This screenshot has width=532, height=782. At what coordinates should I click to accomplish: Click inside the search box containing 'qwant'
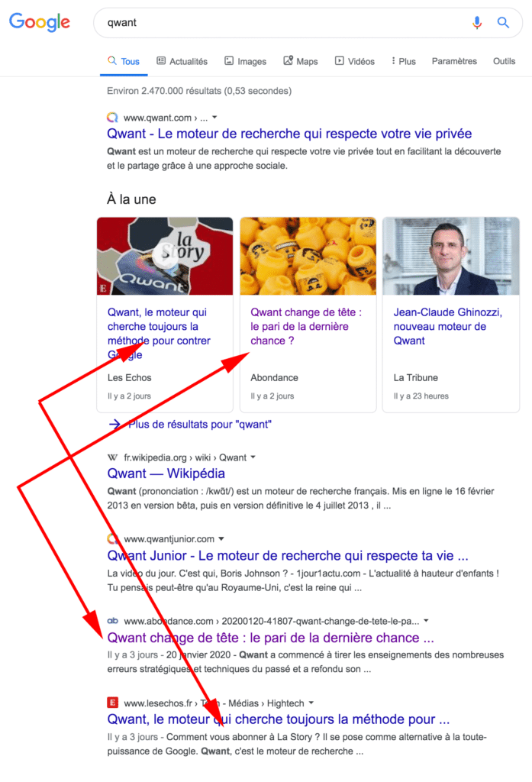click(x=284, y=22)
